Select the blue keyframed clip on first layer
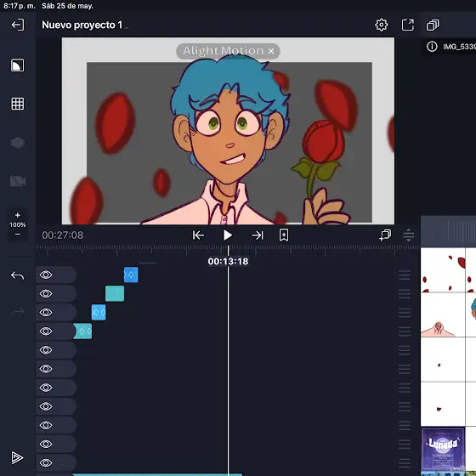 click(x=131, y=275)
